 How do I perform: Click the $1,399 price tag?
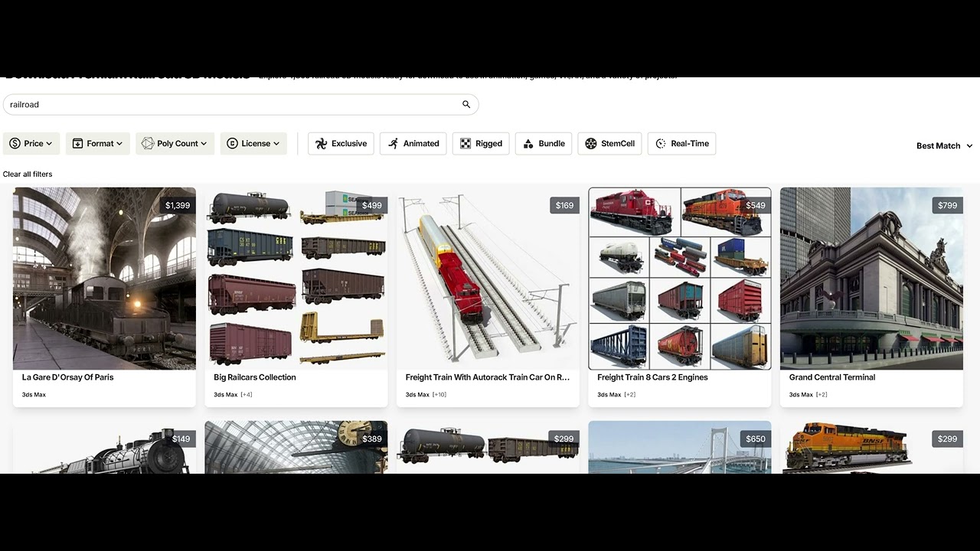pyautogui.click(x=178, y=205)
